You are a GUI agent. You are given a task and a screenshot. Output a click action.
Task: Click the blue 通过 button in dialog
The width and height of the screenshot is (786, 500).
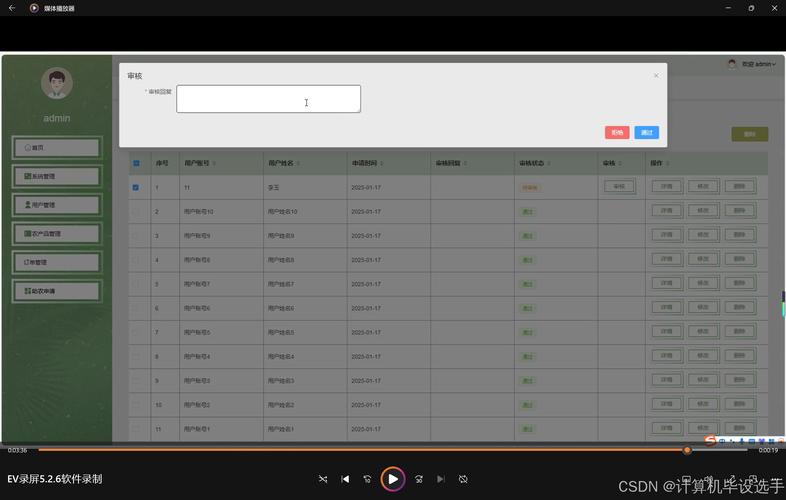click(x=647, y=132)
